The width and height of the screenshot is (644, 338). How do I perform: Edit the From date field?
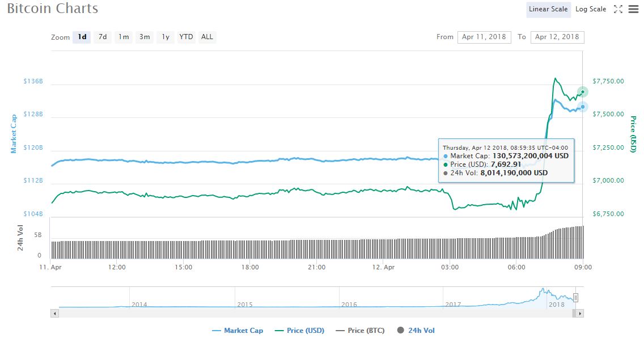tap(484, 37)
